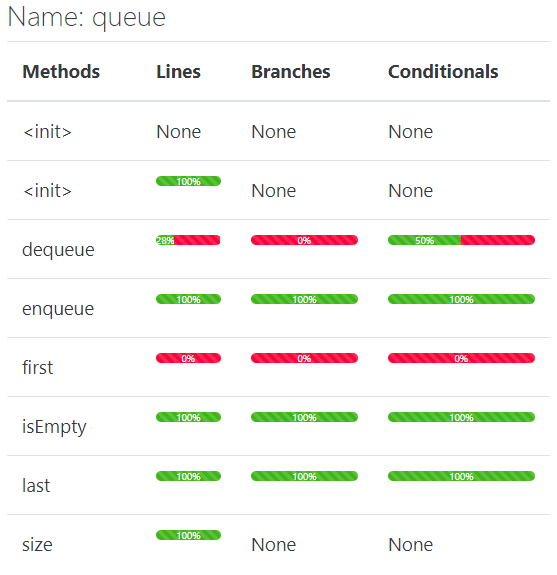This screenshot has height=575, width=557.
Task: Click the size row Branches None cell
Action: pyautogui.click(x=274, y=545)
